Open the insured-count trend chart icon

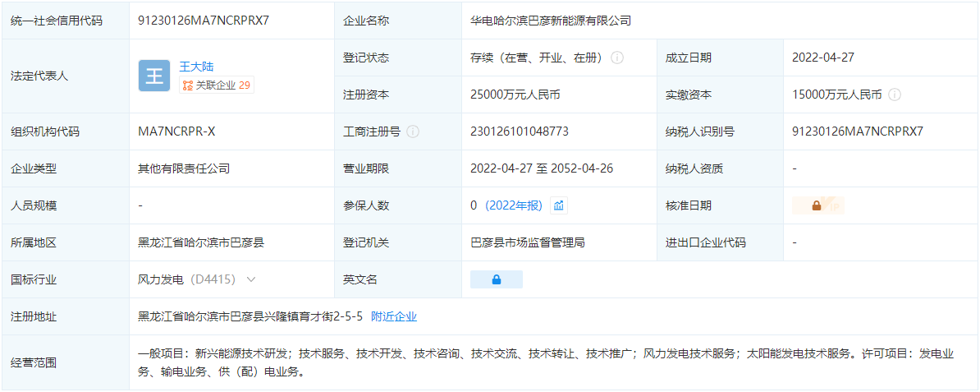[x=559, y=205]
